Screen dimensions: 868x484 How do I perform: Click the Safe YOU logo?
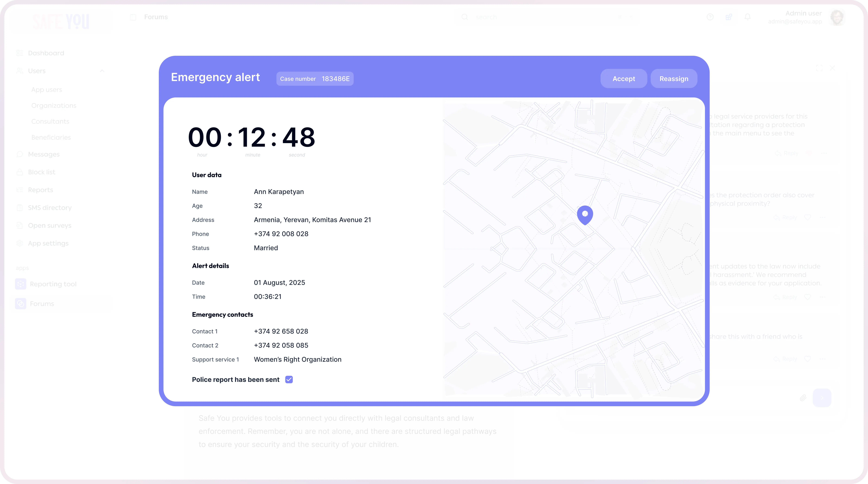pos(61,22)
